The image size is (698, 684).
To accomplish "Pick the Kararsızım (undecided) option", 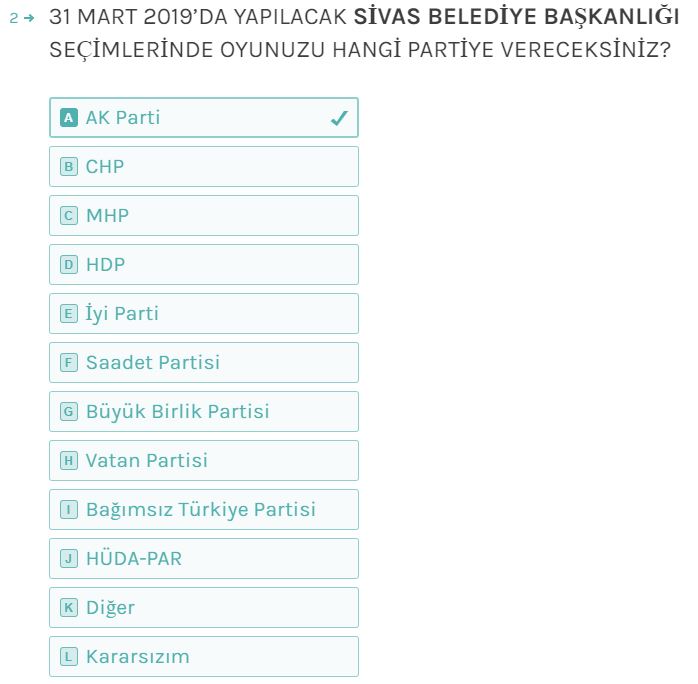I will (203, 657).
